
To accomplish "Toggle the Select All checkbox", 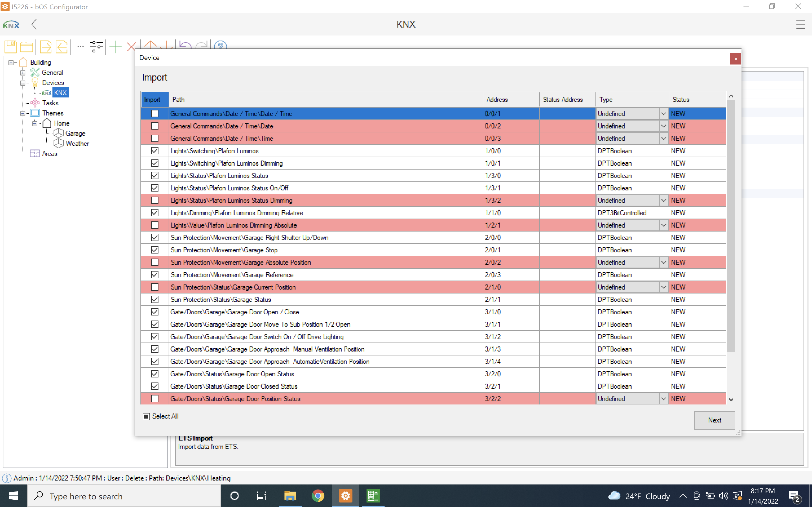I will 146,416.
